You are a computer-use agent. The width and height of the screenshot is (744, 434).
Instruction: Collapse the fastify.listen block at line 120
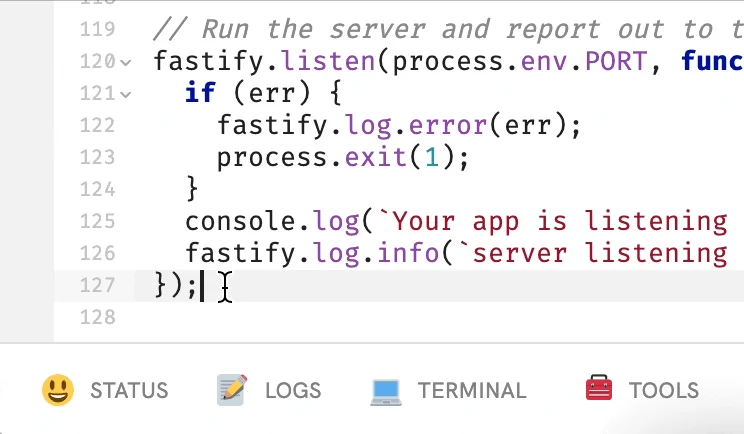pyautogui.click(x=126, y=62)
